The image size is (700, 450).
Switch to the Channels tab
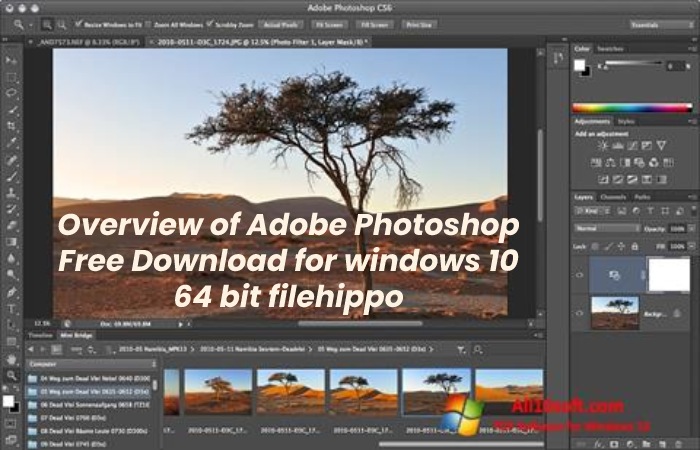(613, 197)
